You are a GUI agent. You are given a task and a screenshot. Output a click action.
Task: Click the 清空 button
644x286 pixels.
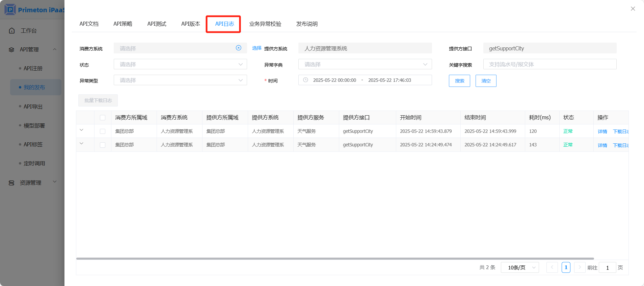pyautogui.click(x=486, y=81)
